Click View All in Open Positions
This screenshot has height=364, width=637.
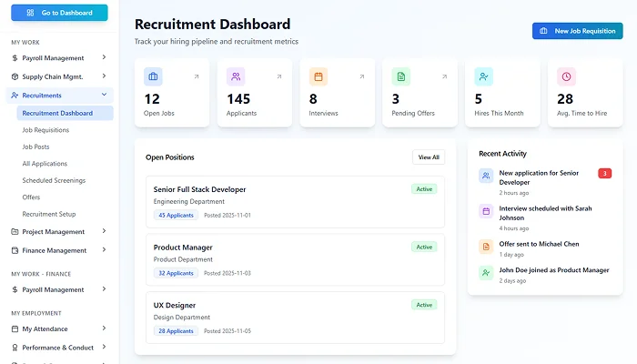coord(429,157)
